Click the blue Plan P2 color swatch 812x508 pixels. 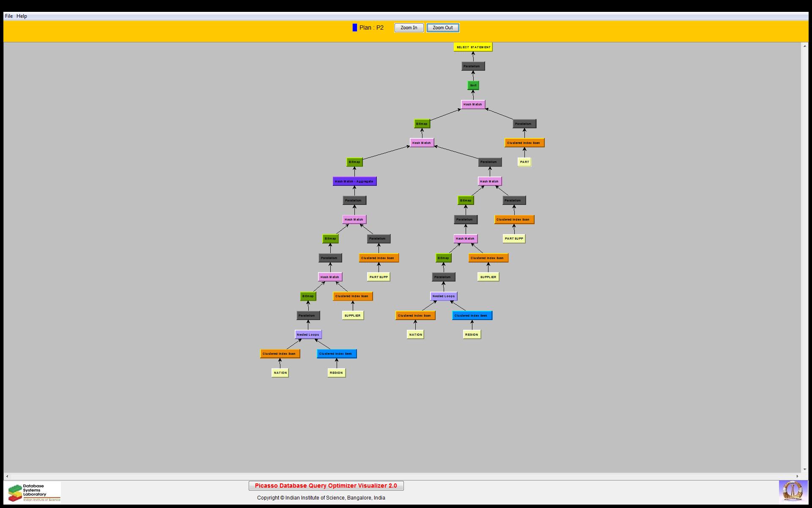point(354,28)
